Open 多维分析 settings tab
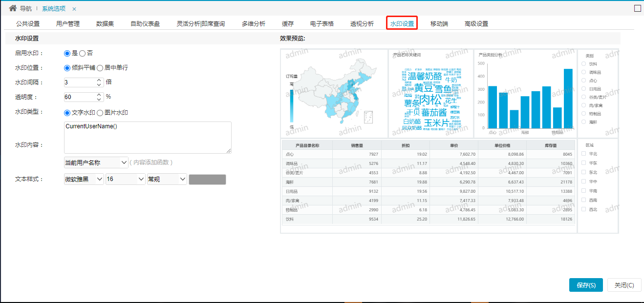 [x=254, y=23]
